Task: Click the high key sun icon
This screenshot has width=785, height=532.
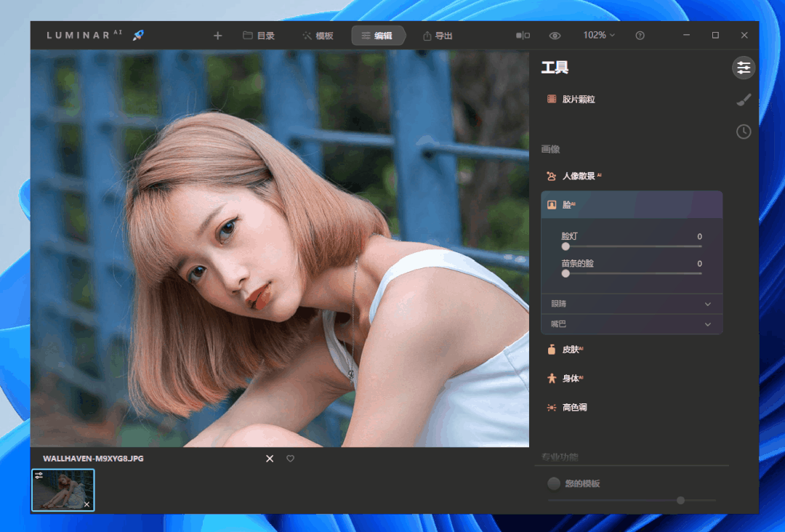Action: pos(552,408)
